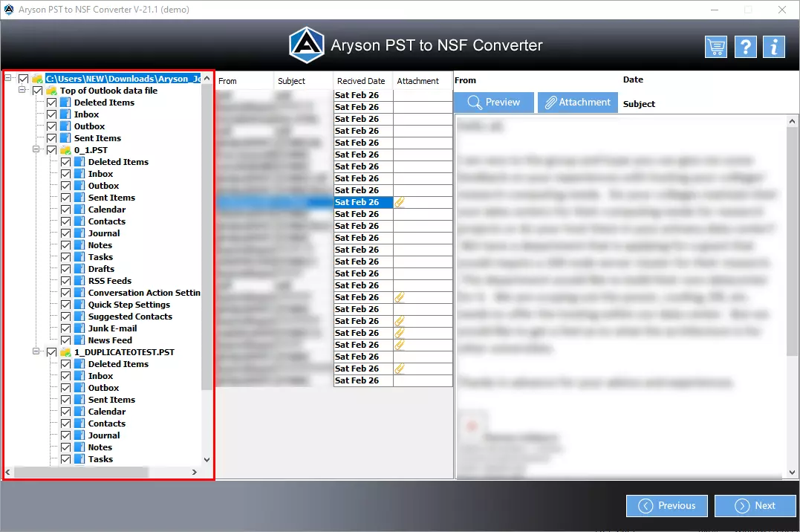Go back with the Previous button
Viewport: 800px width, 532px height.
pos(667,505)
